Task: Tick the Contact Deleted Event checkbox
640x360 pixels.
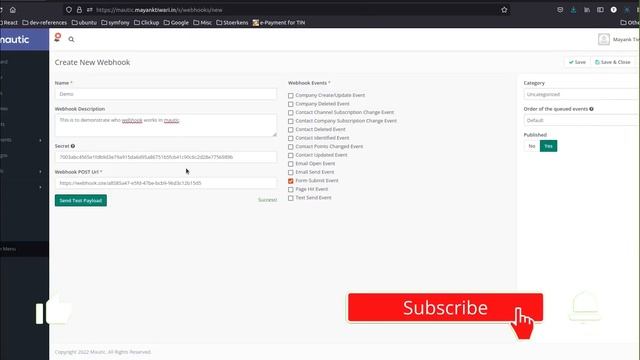Action: point(291,130)
